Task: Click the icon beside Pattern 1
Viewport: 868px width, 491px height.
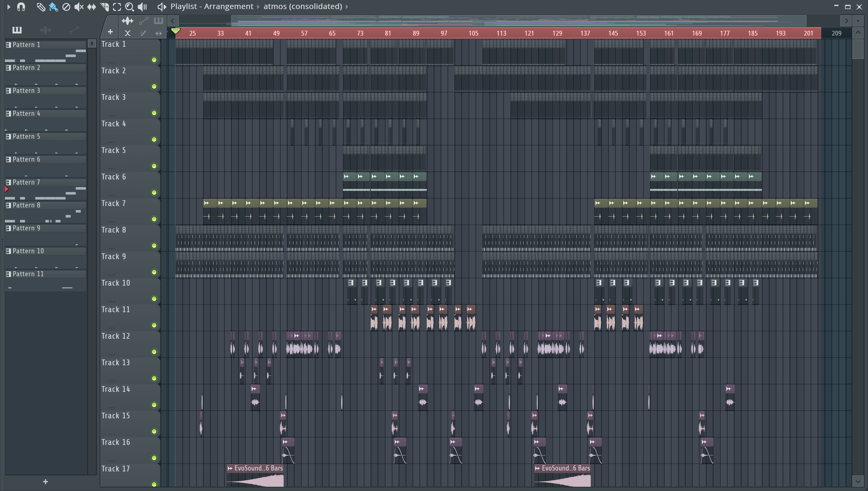Action: click(x=8, y=45)
